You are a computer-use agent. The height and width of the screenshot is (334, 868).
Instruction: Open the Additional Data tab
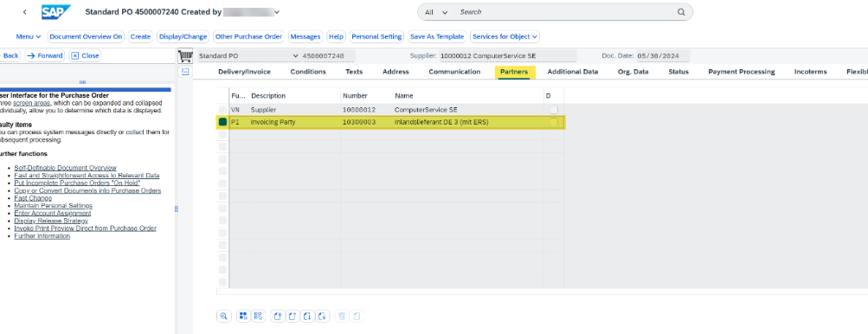click(x=572, y=72)
